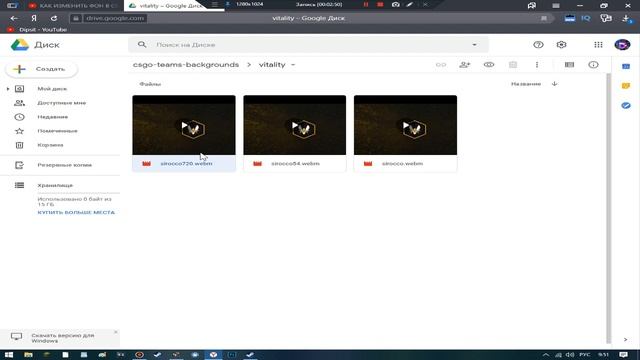This screenshot has width=640, height=360.
Task: Click the main vertical scrollbar
Action: click(609, 208)
